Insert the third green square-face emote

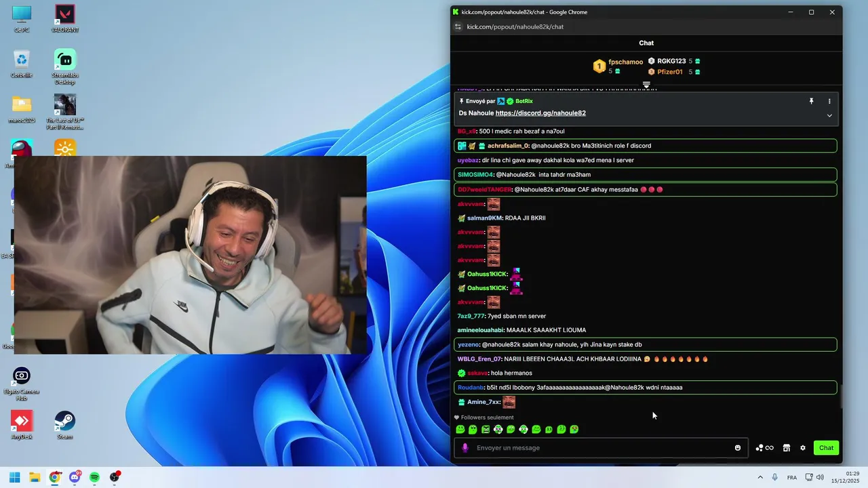486,429
